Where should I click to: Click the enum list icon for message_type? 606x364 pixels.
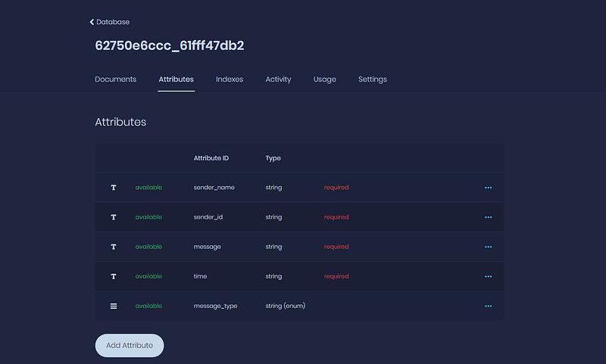tap(114, 306)
